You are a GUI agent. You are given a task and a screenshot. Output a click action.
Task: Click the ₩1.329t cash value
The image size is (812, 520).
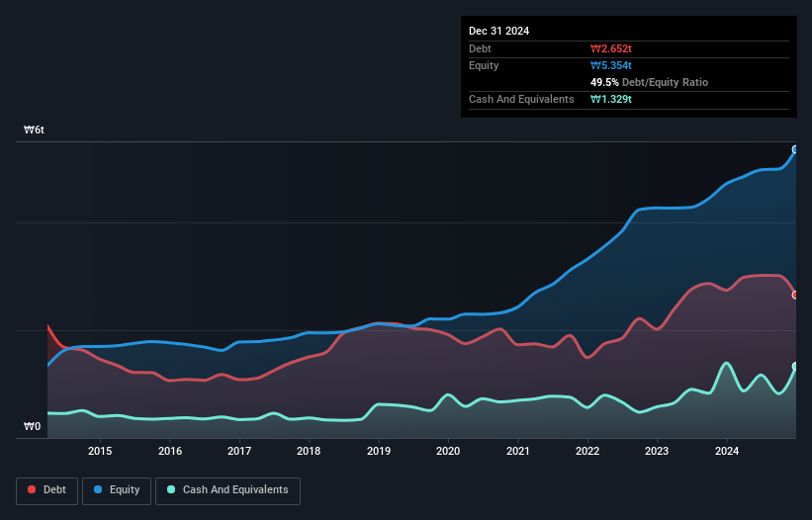point(611,99)
